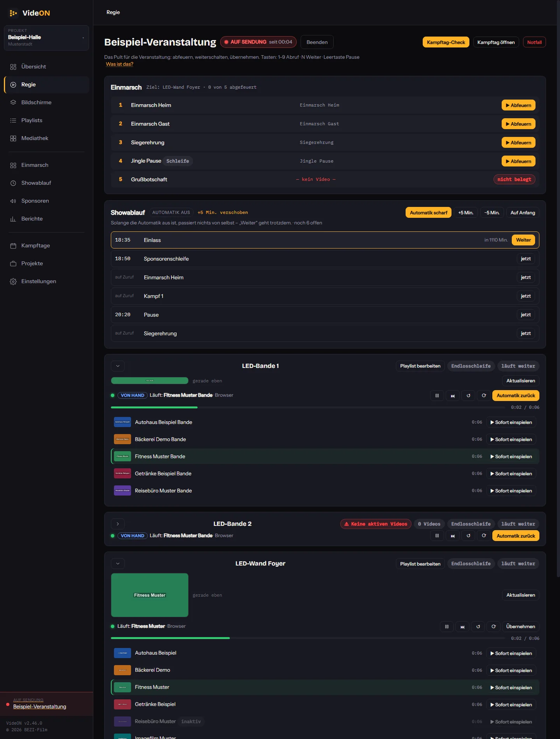Image resolution: width=560 pixels, height=739 pixels.
Task: Open Berichte in the sidebar
Action: click(x=47, y=219)
